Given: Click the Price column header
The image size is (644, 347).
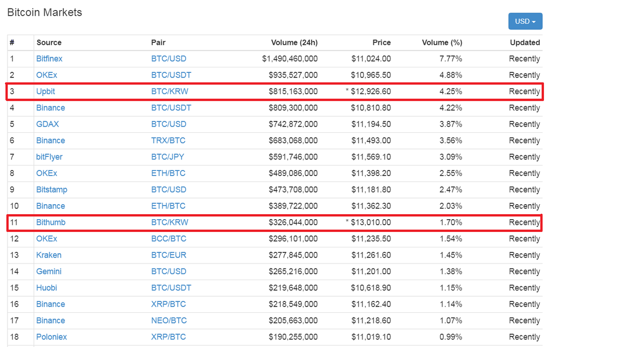Looking at the screenshot, I should coord(381,43).
